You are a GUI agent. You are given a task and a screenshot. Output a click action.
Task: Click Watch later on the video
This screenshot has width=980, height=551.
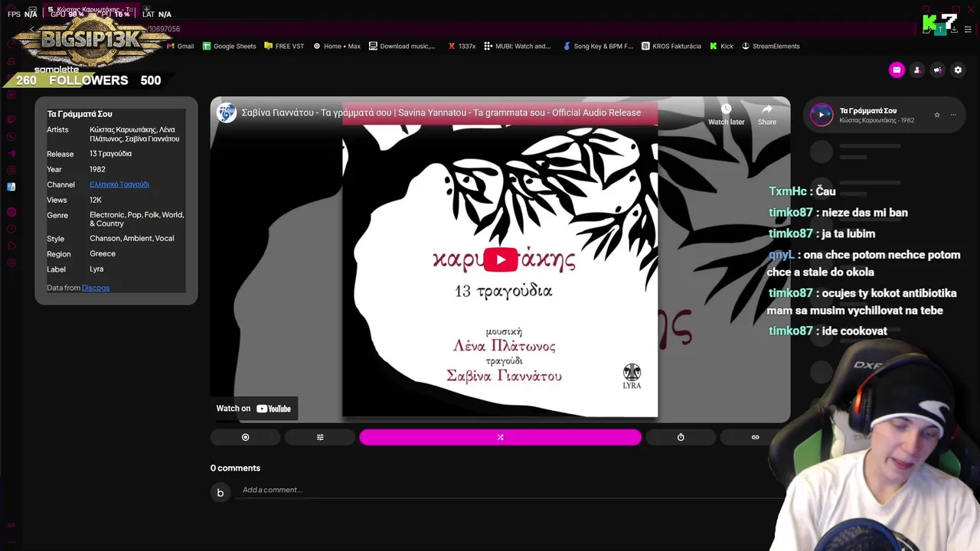[x=726, y=115]
